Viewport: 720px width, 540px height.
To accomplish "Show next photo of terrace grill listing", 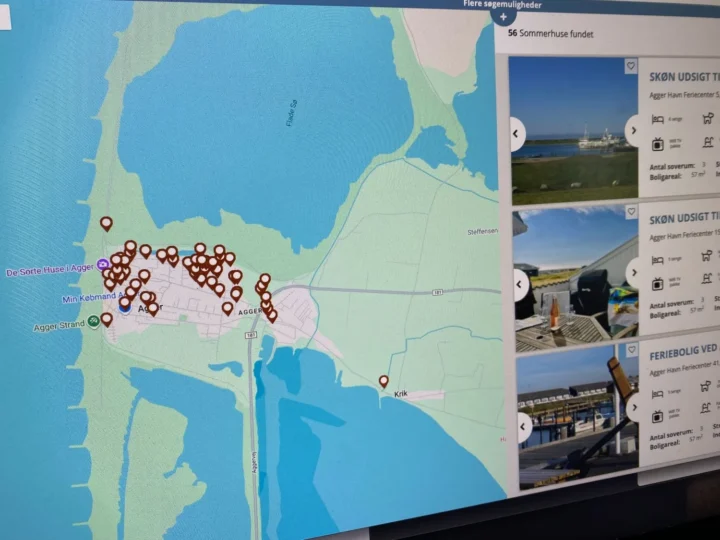I will click(x=634, y=272).
